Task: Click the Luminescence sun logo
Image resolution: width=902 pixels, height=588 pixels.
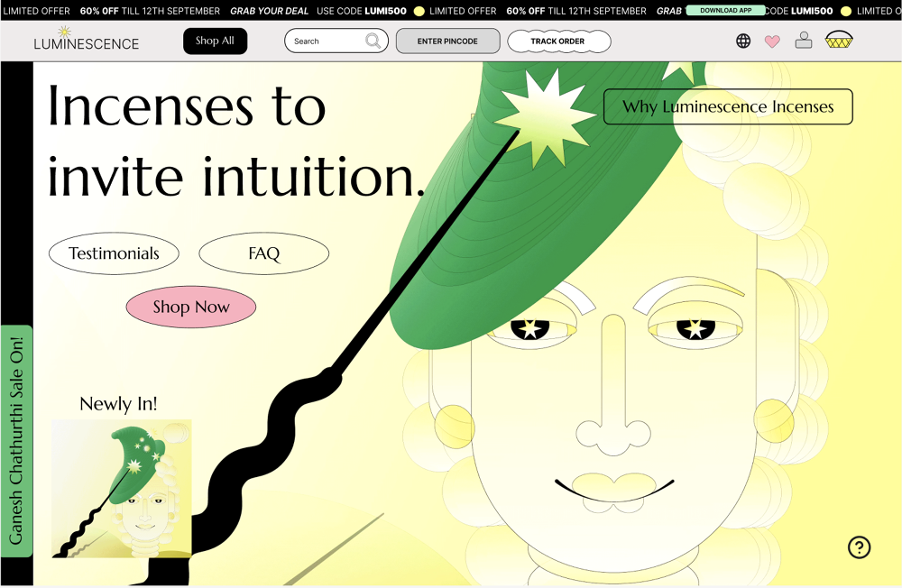Action: click(x=65, y=32)
